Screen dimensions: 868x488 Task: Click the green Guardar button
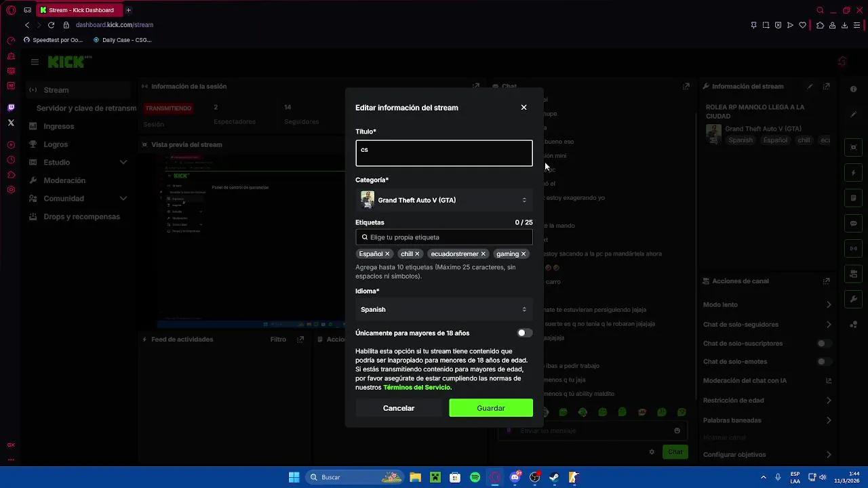pos(491,408)
